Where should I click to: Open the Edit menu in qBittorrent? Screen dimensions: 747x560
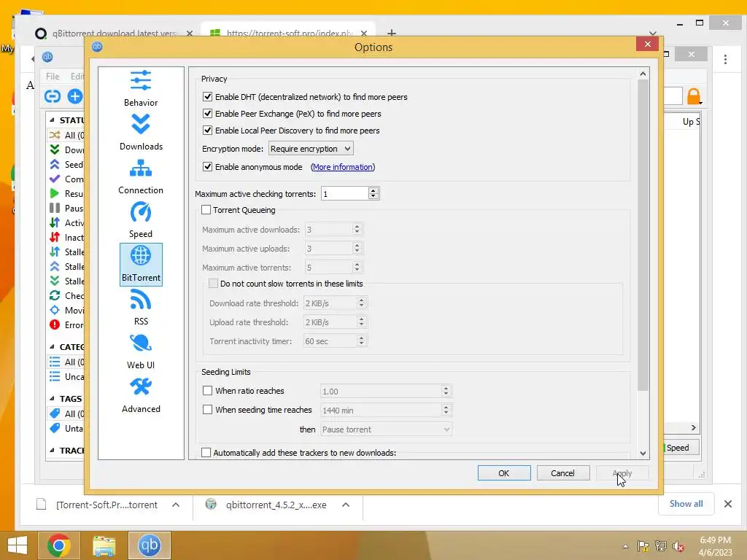(77, 76)
